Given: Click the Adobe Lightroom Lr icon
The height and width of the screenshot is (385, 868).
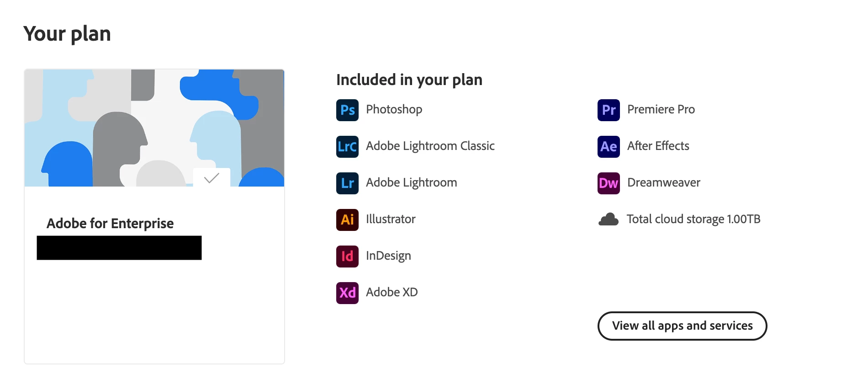Looking at the screenshot, I should coord(347,183).
